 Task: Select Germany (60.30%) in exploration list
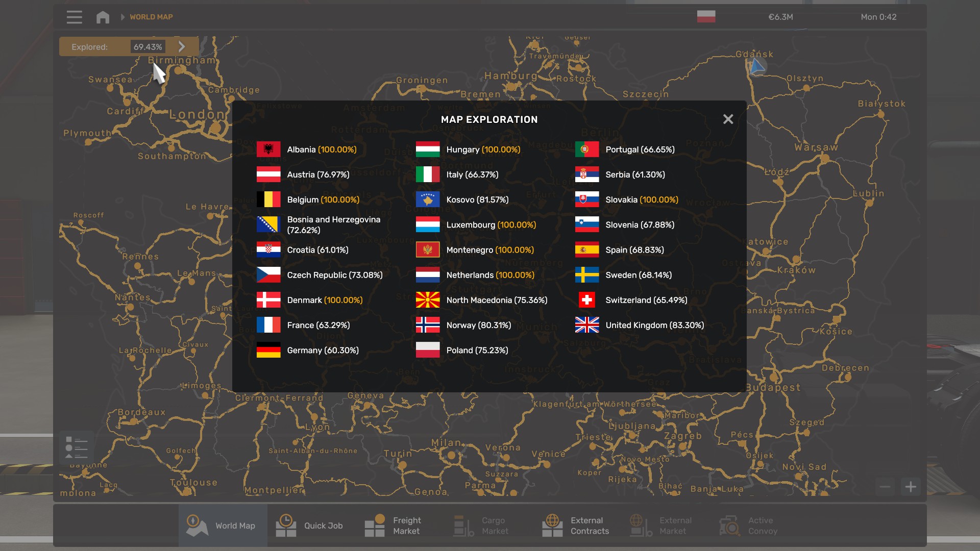323,350
